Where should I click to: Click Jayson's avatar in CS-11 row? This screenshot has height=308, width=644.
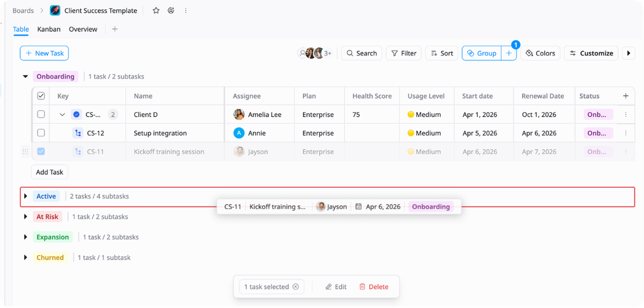point(239,152)
